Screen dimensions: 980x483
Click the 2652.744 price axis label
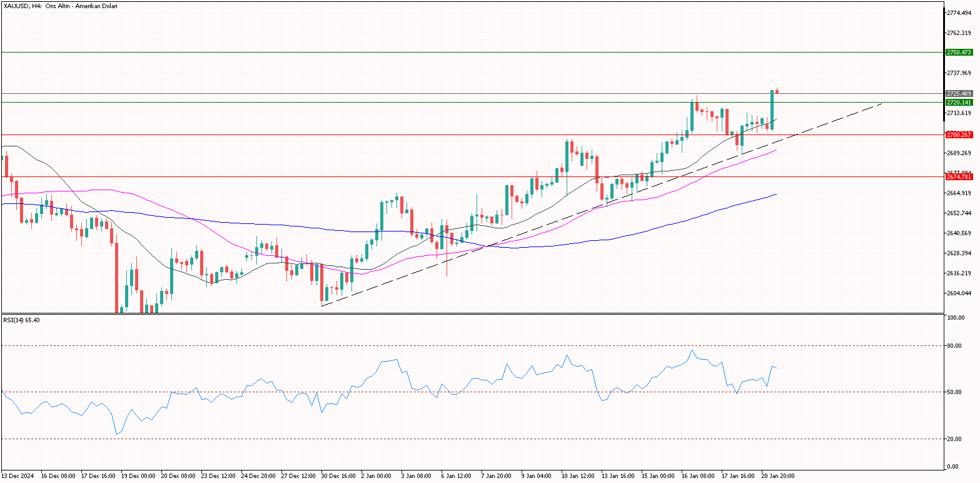click(959, 213)
